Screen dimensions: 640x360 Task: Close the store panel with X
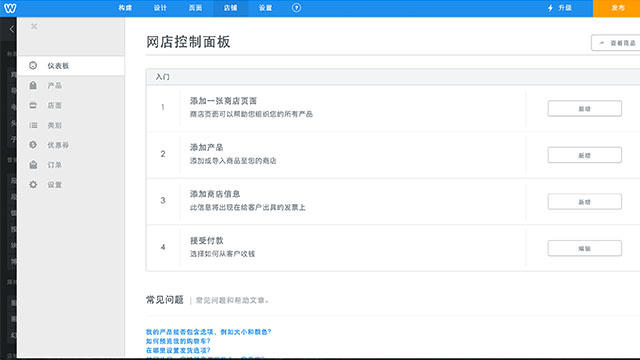coord(34,26)
